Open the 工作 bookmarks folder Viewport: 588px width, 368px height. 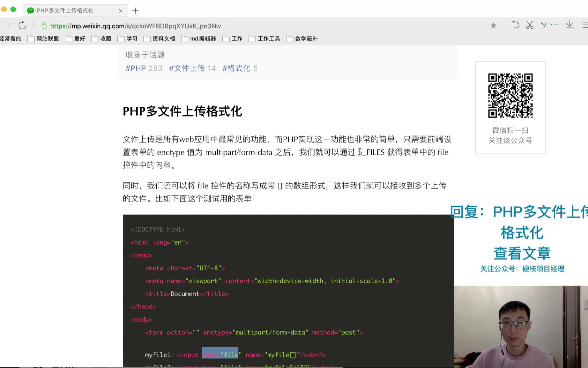233,39
